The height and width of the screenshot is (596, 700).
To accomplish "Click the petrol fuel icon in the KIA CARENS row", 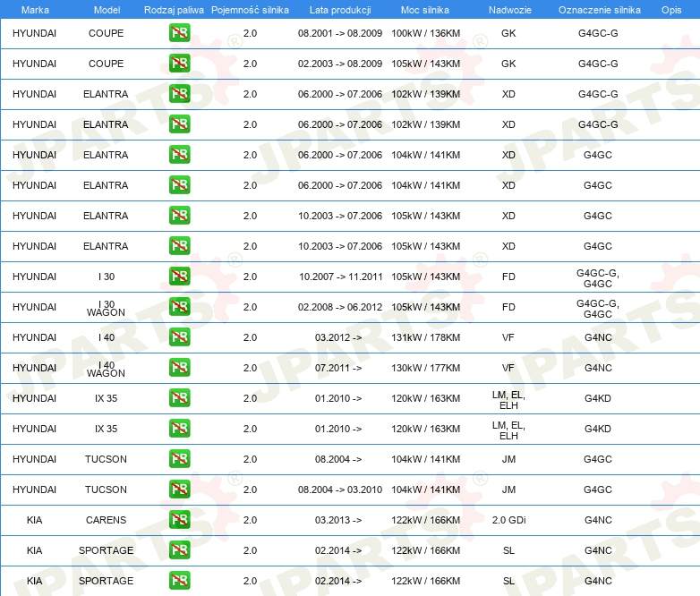I will click(179, 520).
